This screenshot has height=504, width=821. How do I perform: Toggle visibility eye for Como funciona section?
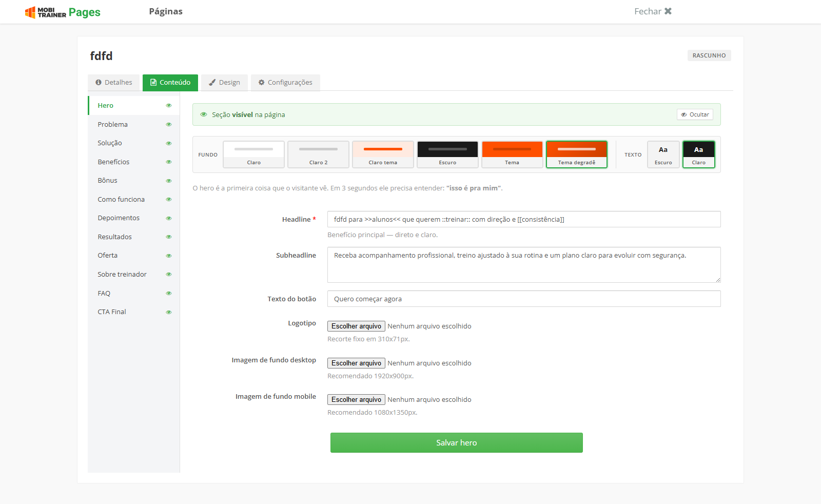click(x=169, y=200)
